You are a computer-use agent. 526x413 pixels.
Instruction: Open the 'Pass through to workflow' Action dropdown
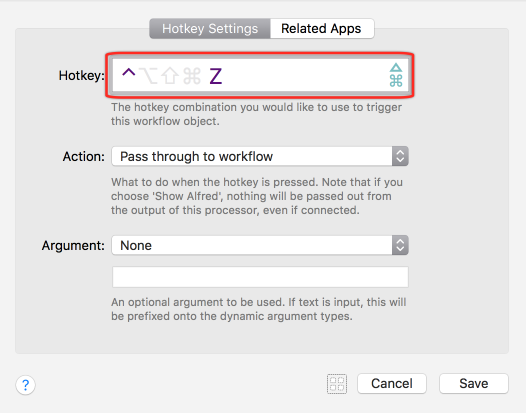pyautogui.click(x=260, y=156)
